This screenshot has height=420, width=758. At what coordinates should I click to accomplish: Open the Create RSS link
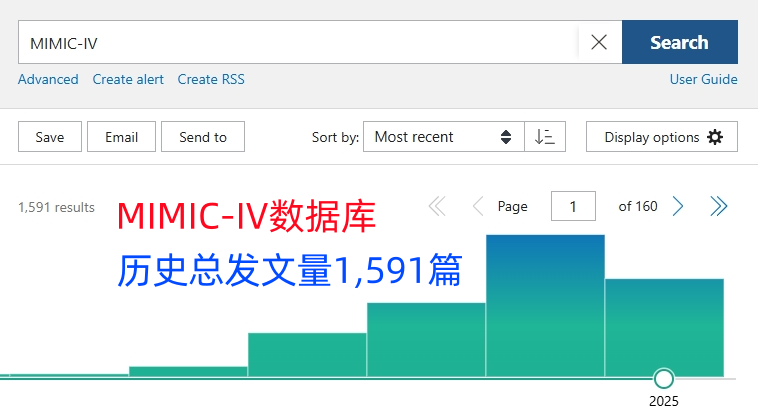pyautogui.click(x=211, y=79)
